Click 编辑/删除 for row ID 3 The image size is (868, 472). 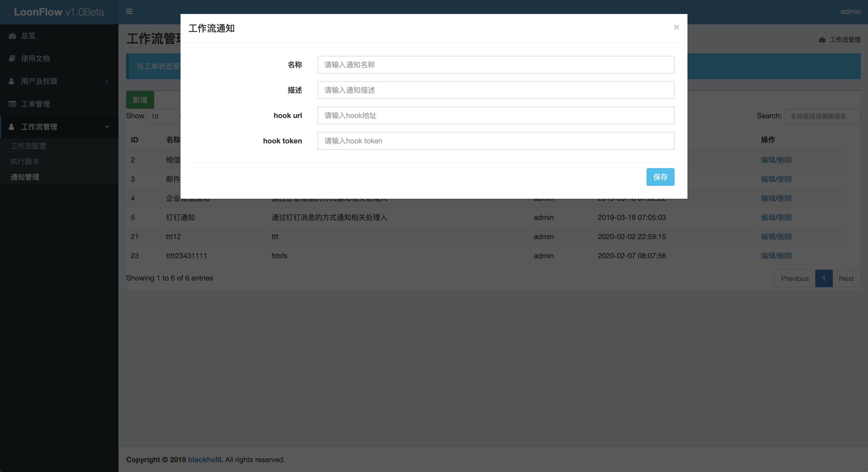pyautogui.click(x=776, y=179)
